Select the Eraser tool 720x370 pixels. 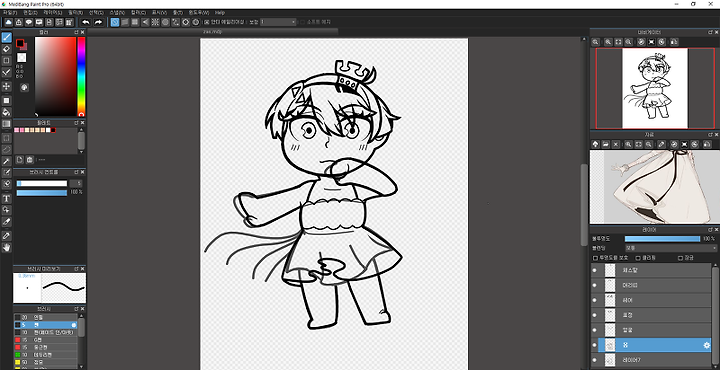coord(6,49)
